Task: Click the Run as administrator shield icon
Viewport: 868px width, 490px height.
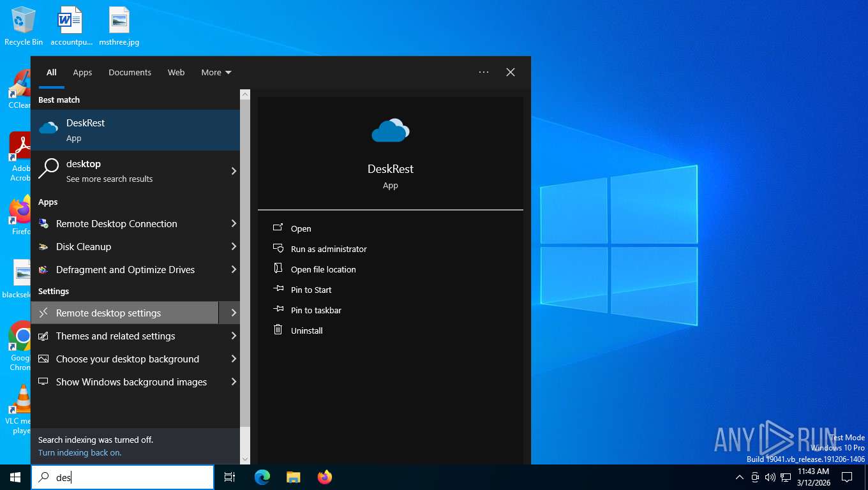Action: click(278, 248)
